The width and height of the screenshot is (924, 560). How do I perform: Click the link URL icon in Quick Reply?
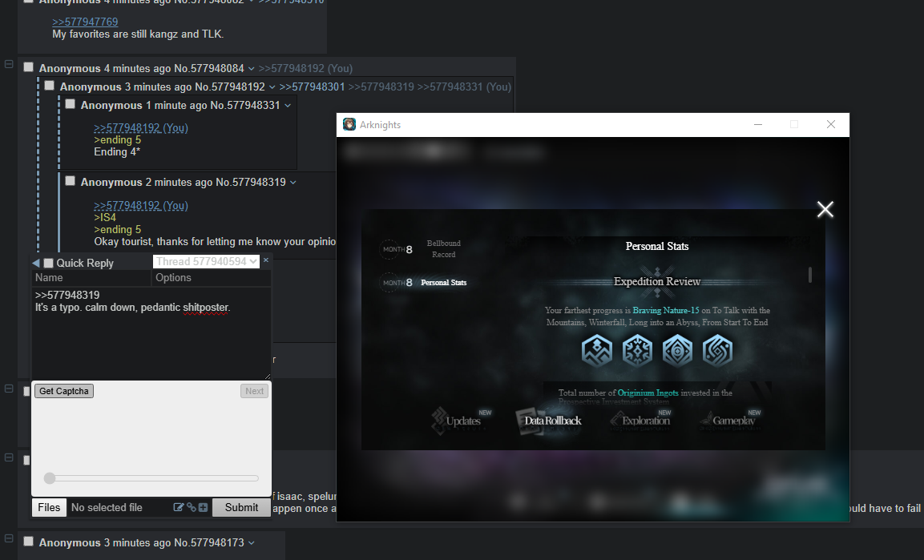coord(192,507)
